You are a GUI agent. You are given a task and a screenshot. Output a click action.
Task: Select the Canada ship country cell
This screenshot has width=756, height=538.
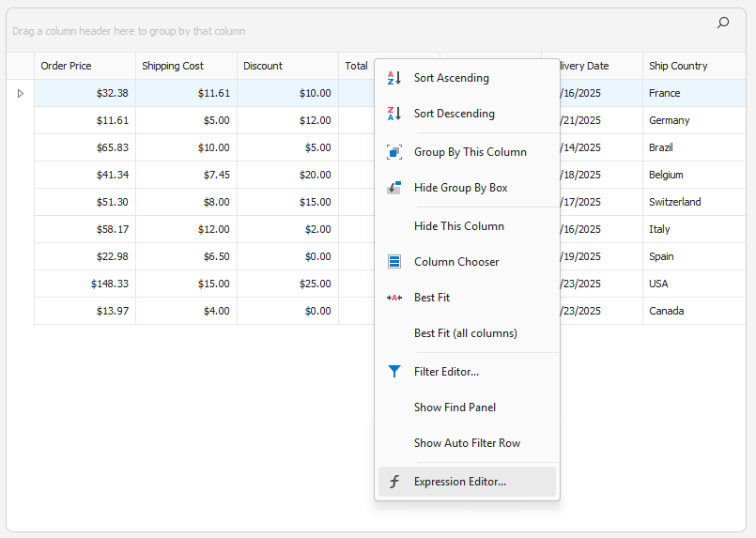694,311
